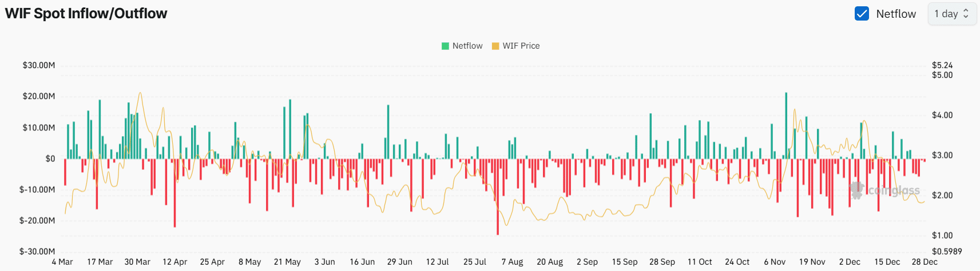
Task: Click the 4 Mar date label
Action: point(62,262)
